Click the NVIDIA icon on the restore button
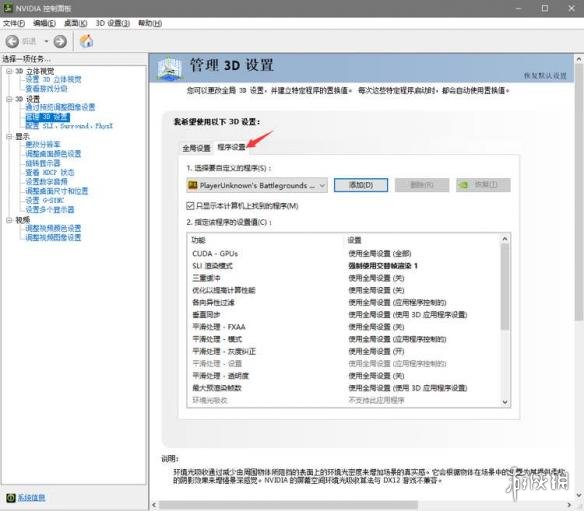This screenshot has width=584, height=511. [463, 185]
